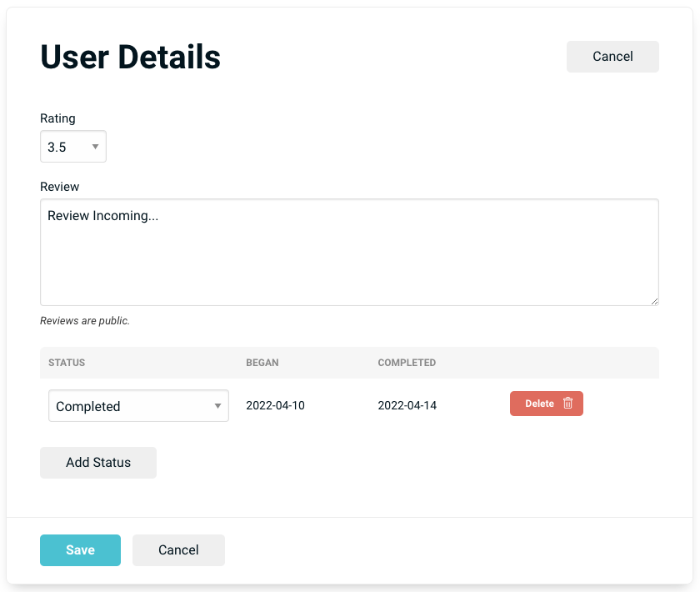Click the Add Status button
This screenshot has width=700, height=592.
click(x=98, y=463)
